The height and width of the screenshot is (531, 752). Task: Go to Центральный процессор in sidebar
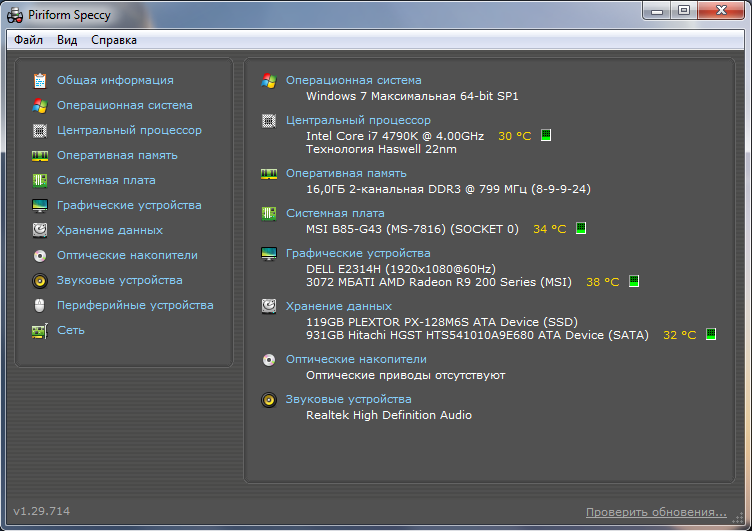[x=129, y=130]
